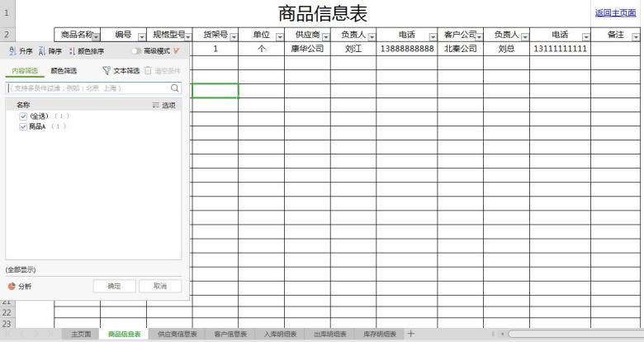Switch to the 内容筛选 tab
This screenshot has height=342, width=644.
[x=25, y=71]
